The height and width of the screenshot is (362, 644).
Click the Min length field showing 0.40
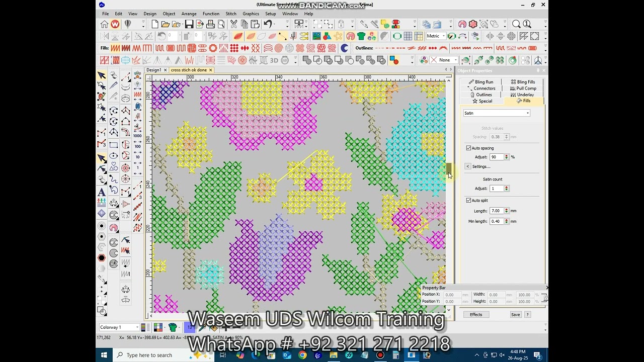tap(497, 221)
